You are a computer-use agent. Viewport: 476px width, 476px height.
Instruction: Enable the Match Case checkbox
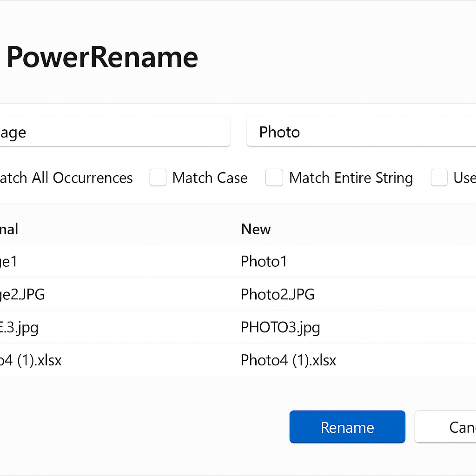coord(158,178)
